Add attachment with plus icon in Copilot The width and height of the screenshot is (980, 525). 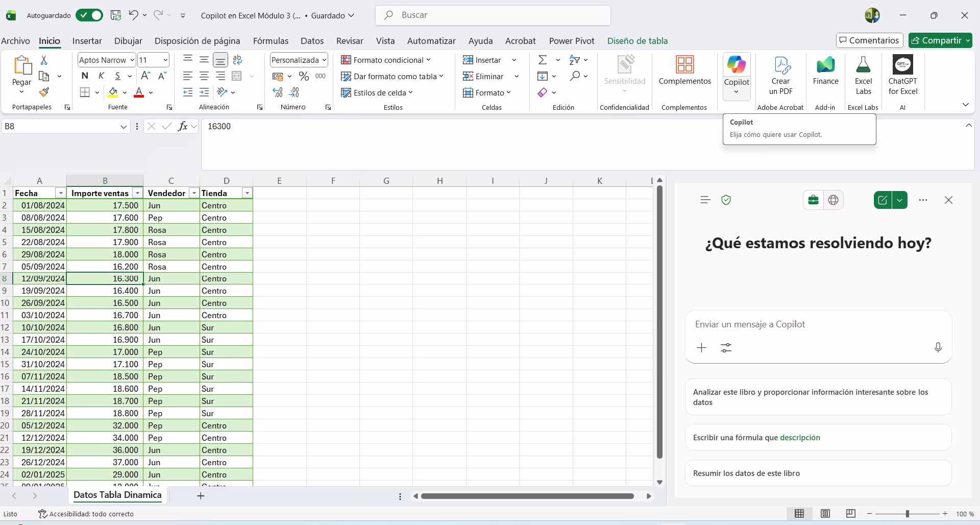pyautogui.click(x=701, y=348)
